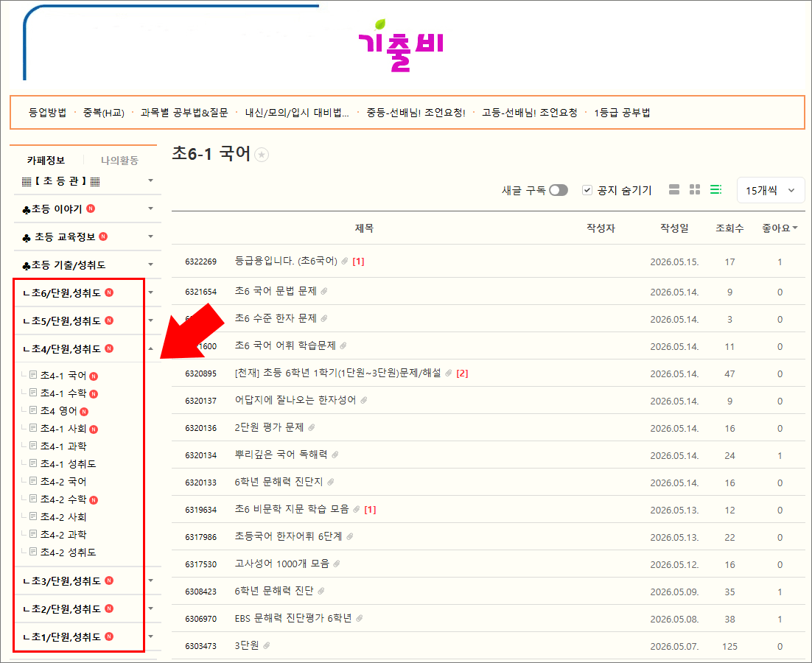Click the attachment icon beside 6학년 문해력 진단지
Image resolution: width=812 pixels, height=663 pixels.
click(331, 482)
